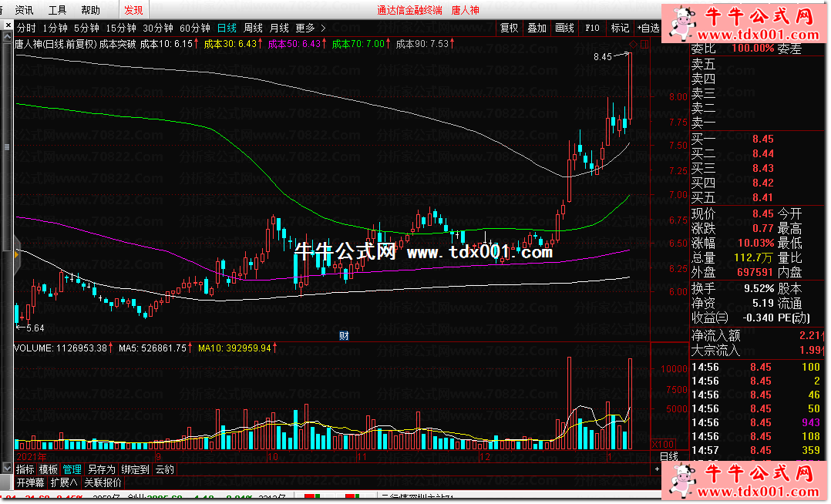Switch to the 周线 weekly period
The width and height of the screenshot is (831, 504).
(x=253, y=29)
